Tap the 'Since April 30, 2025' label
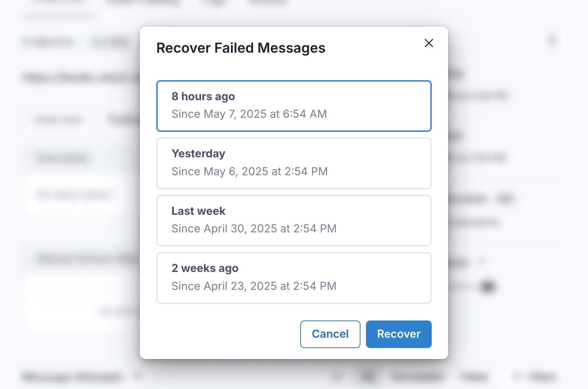This screenshot has height=389, width=588. (x=254, y=228)
